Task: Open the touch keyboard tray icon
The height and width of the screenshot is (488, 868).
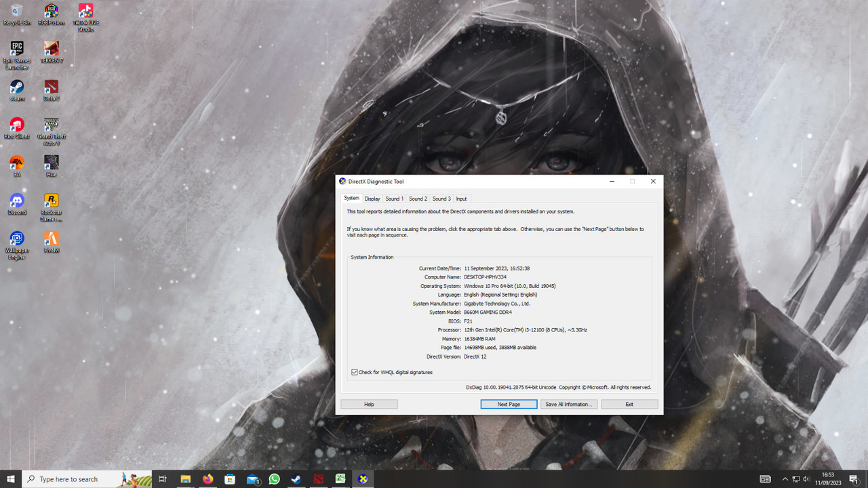Action: (765, 479)
